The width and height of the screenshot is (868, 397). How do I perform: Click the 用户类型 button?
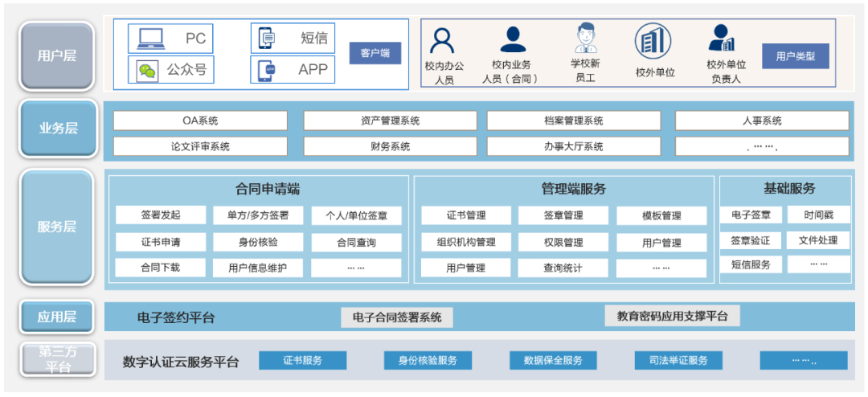795,56
